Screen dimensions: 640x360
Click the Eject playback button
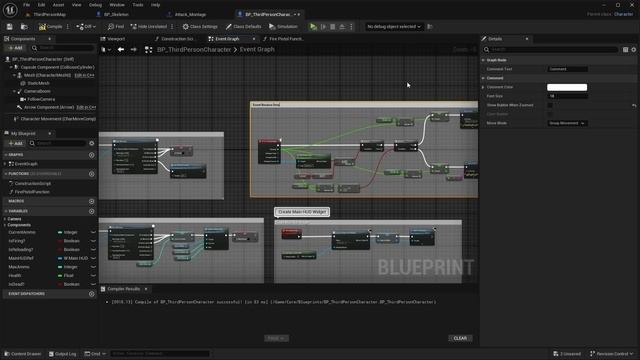342,27
